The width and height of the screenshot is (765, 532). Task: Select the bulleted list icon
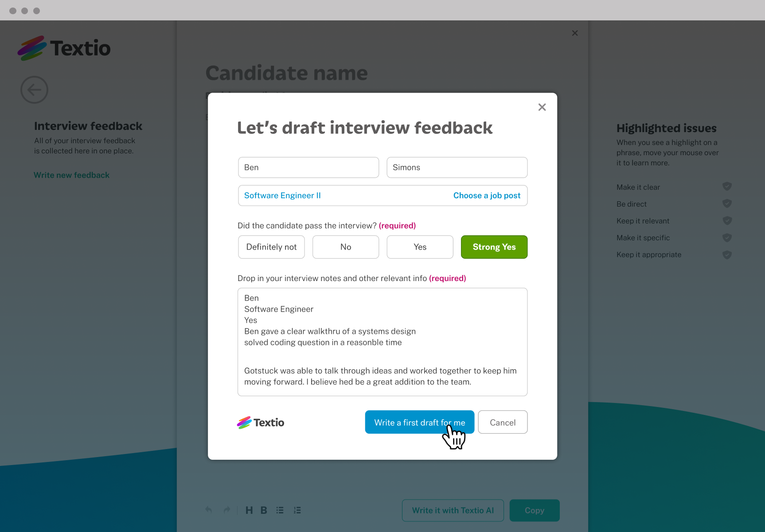[x=280, y=510]
